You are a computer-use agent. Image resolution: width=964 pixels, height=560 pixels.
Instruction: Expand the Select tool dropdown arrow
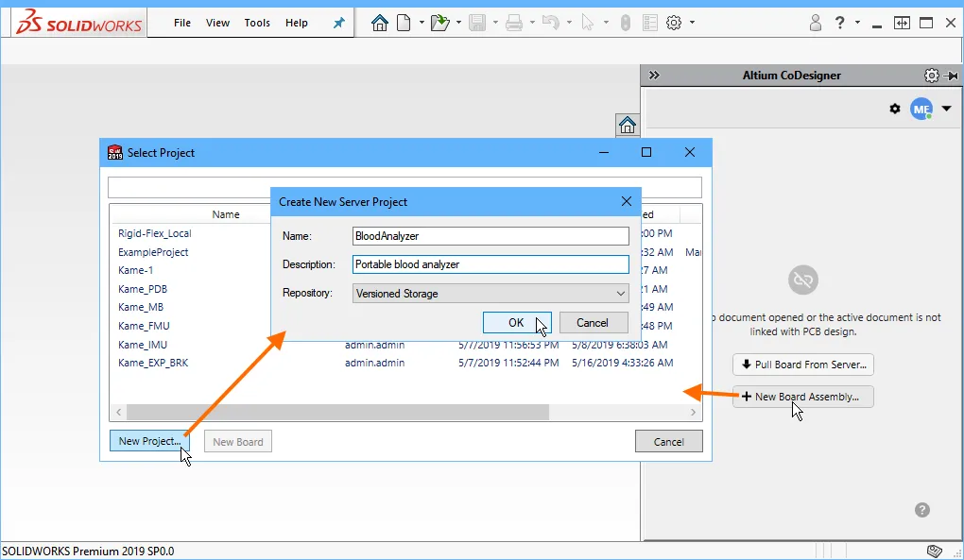click(x=606, y=23)
